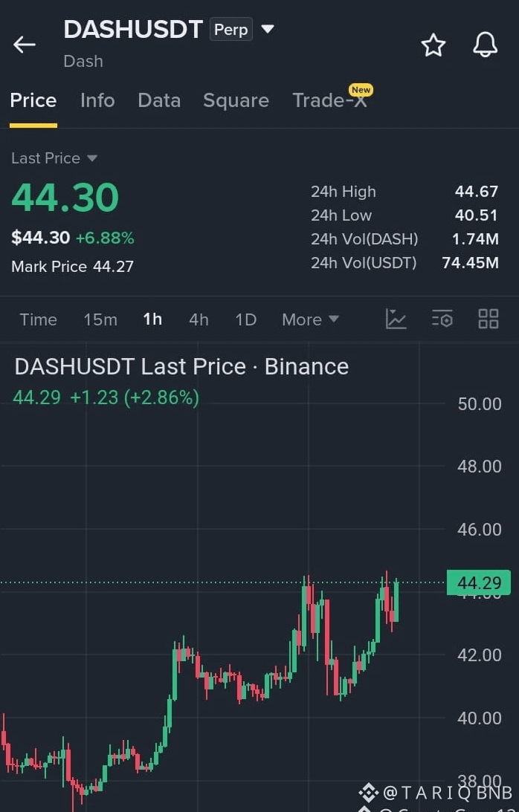Select the 15m chart interval
Screen dimensions: 519x812
tap(100, 319)
